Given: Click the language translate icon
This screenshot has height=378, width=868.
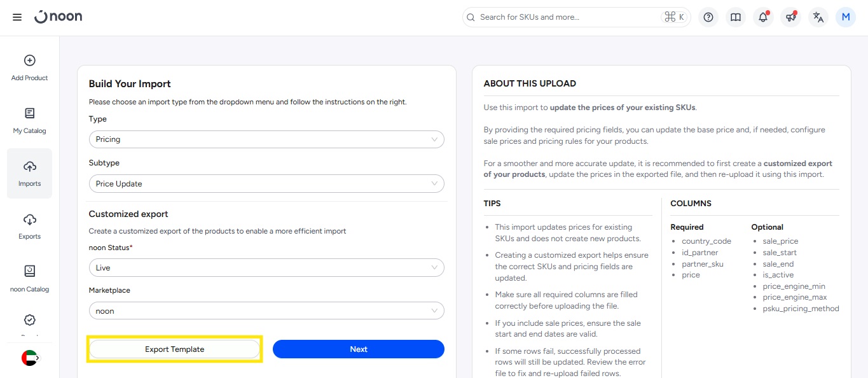Looking at the screenshot, I should tap(818, 17).
